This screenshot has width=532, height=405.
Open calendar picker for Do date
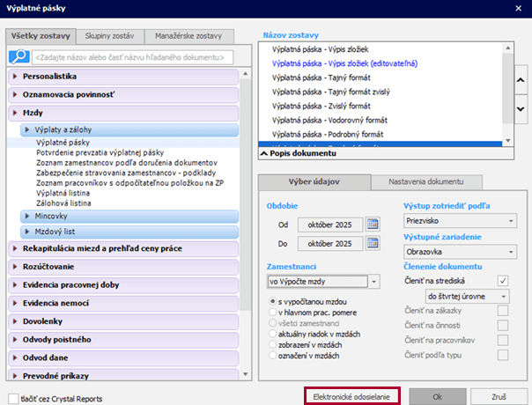[x=373, y=243]
